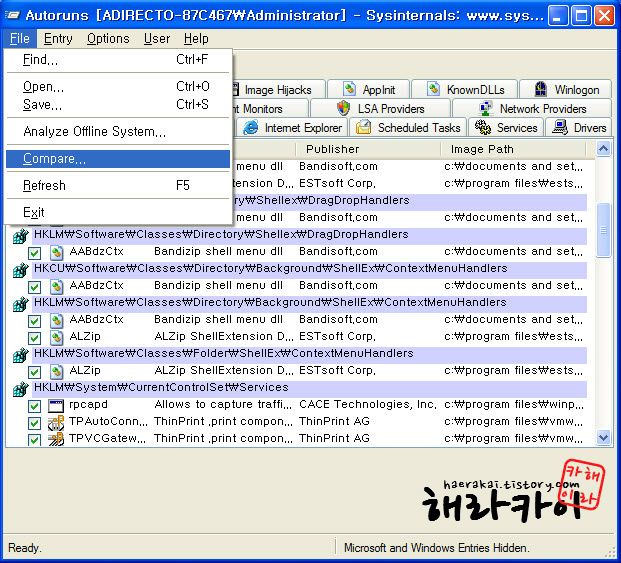621x563 pixels.
Task: Click the AppInit tab icon
Action: (x=349, y=89)
